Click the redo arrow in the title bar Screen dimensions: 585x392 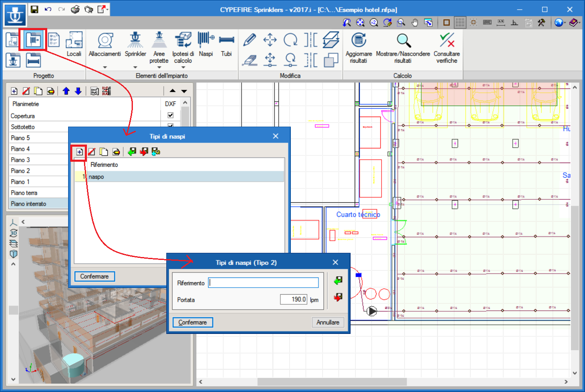point(61,9)
